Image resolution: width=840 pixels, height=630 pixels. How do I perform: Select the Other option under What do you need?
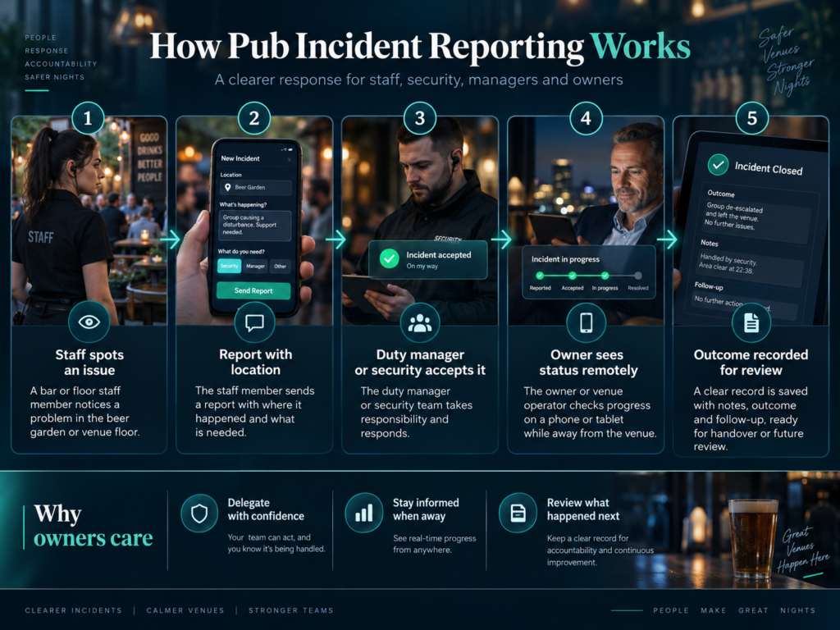tap(281, 266)
